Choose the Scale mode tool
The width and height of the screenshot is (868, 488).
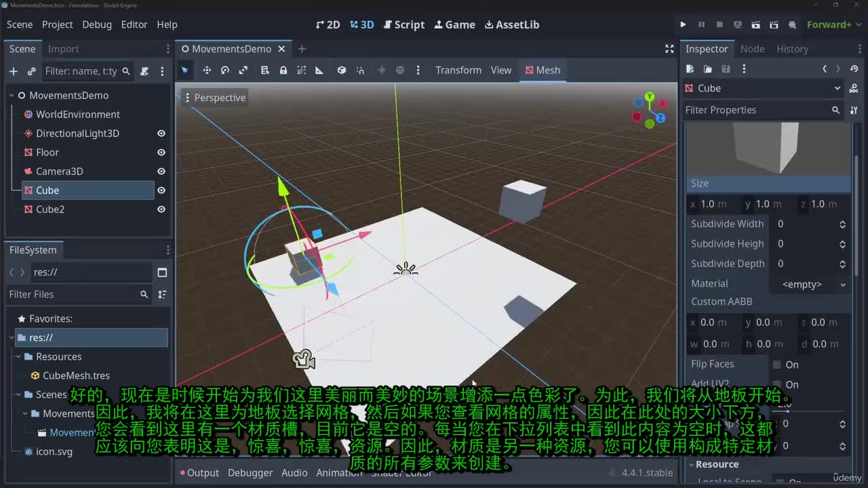click(243, 70)
